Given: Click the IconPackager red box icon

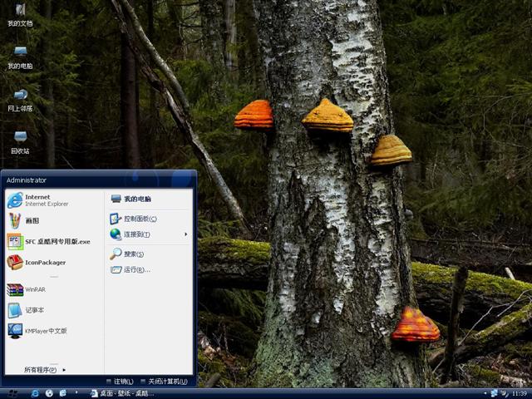Looking at the screenshot, I should pos(15,263).
